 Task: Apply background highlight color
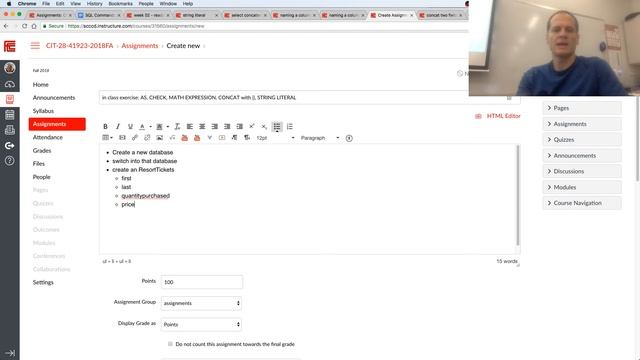[x=159, y=127]
